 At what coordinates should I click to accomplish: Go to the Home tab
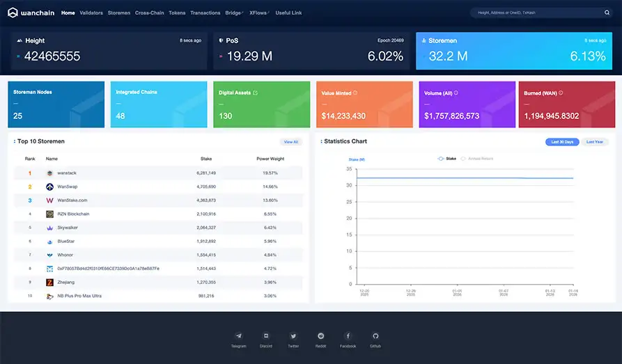68,13
